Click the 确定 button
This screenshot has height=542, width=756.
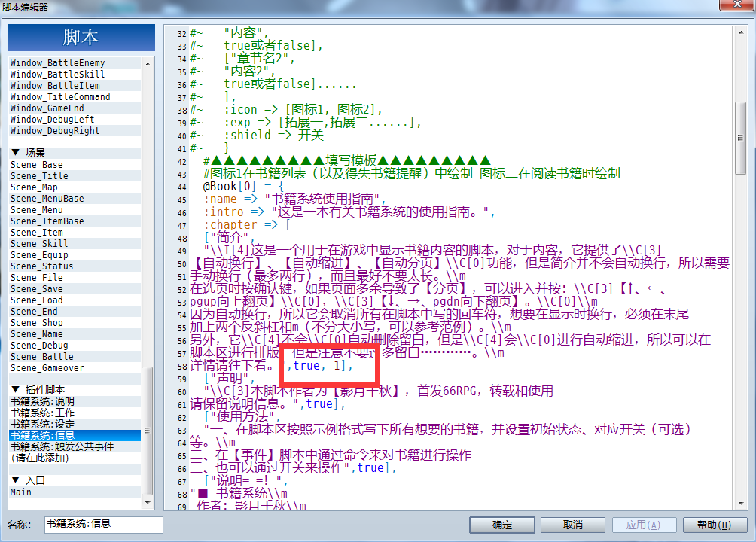[x=502, y=525]
